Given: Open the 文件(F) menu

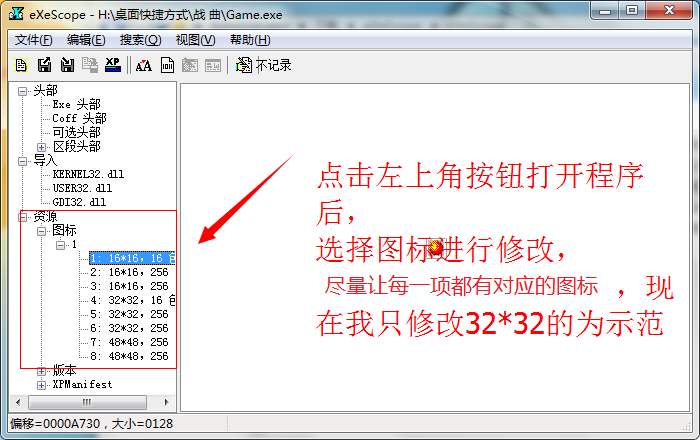Looking at the screenshot, I should 33,40.
